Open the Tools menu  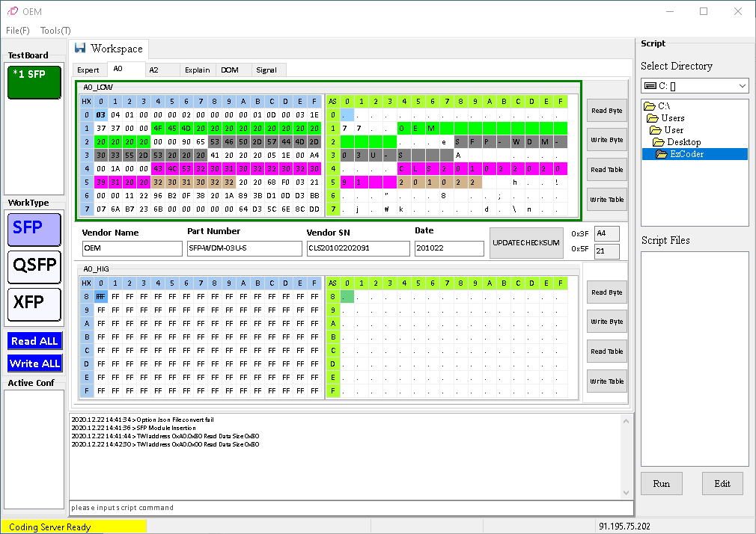point(55,31)
